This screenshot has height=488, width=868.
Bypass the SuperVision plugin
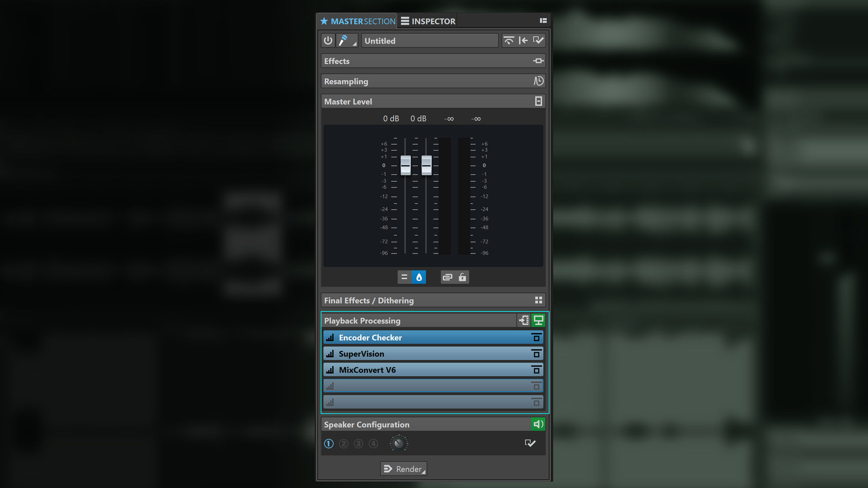tap(536, 353)
